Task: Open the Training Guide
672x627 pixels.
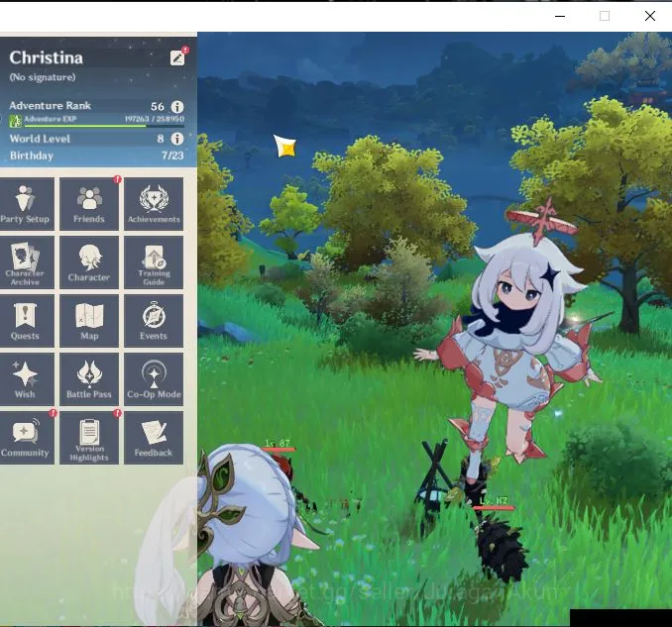Action: point(154,262)
